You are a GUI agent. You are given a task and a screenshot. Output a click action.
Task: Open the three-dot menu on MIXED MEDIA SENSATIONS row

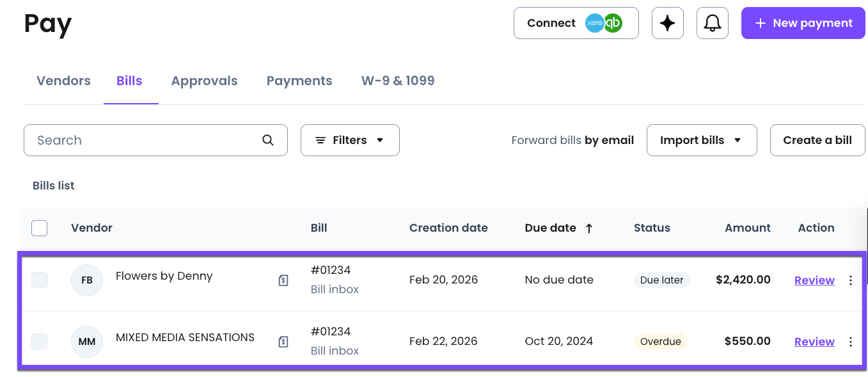pos(851,341)
